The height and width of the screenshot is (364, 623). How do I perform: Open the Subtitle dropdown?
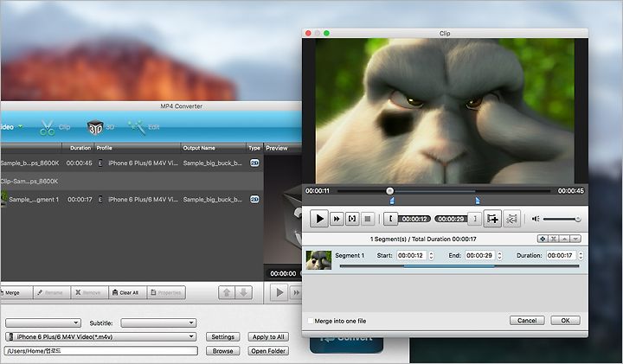point(158,322)
